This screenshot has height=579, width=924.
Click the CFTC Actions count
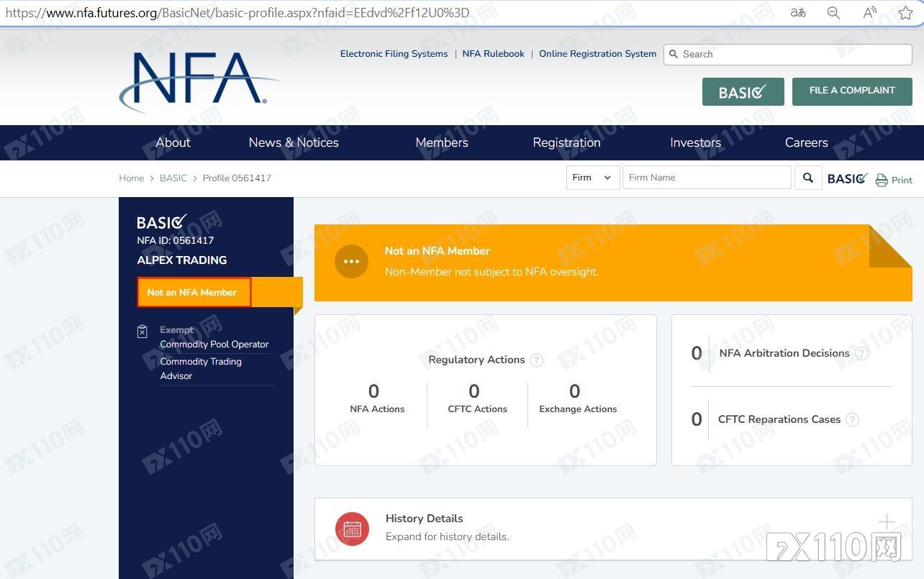pos(474,391)
